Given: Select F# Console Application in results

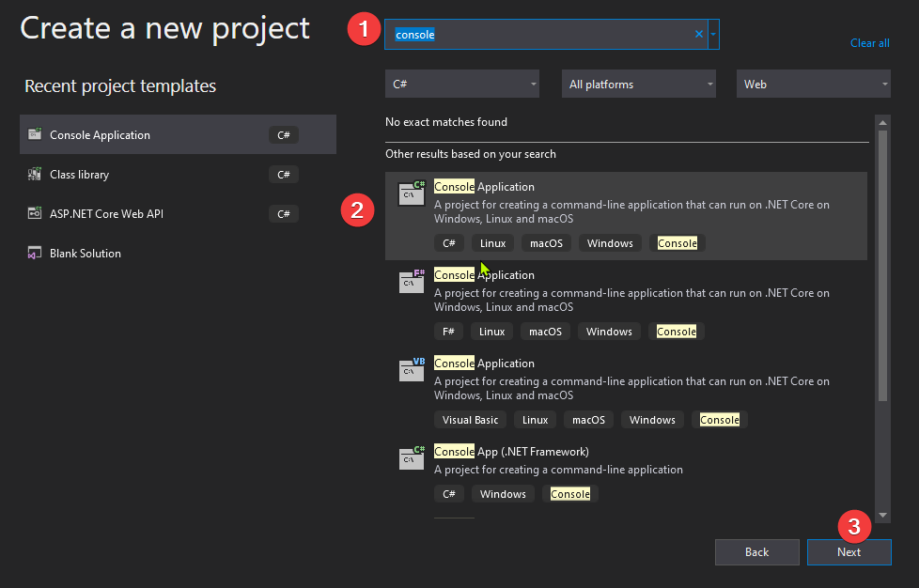Looking at the screenshot, I should pos(626,304).
